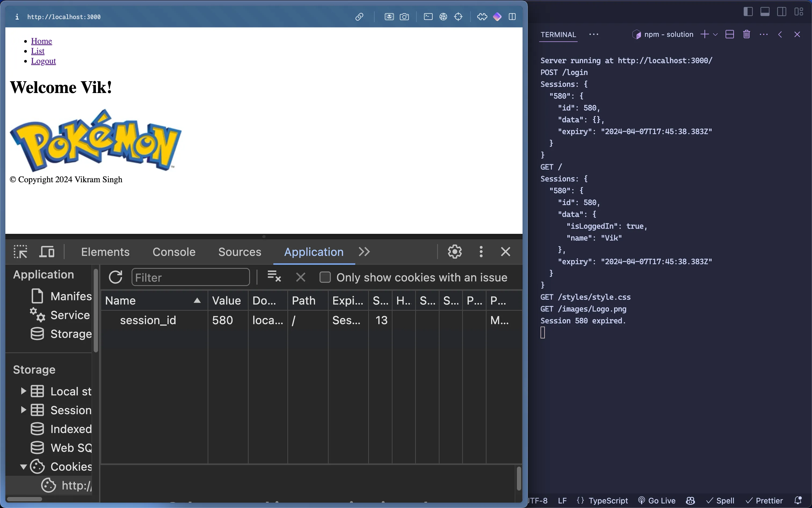Screen dimensions: 812x508
Task: Click the Path column header
Action: pyautogui.click(x=308, y=300)
